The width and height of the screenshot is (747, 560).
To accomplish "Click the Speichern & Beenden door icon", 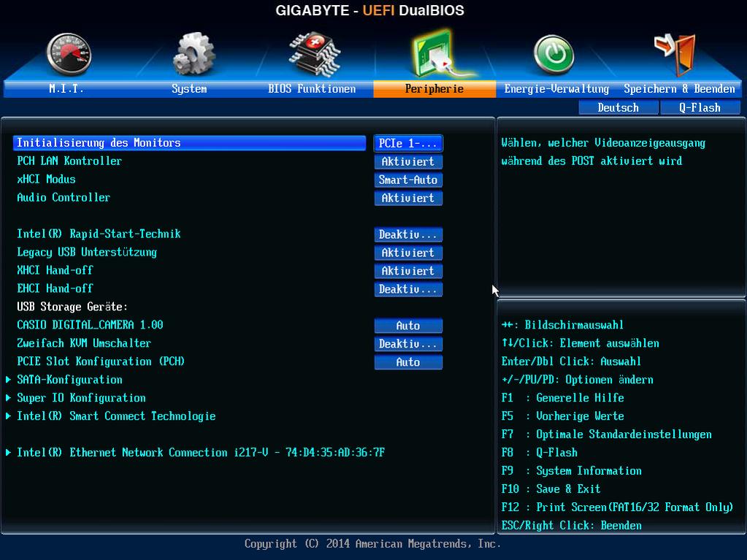I will click(675, 54).
